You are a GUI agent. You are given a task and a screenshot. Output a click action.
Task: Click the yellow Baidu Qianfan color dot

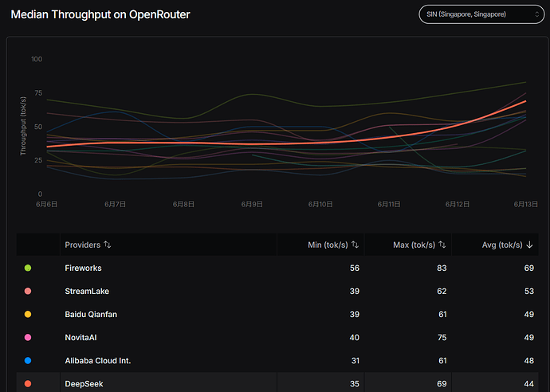point(28,314)
